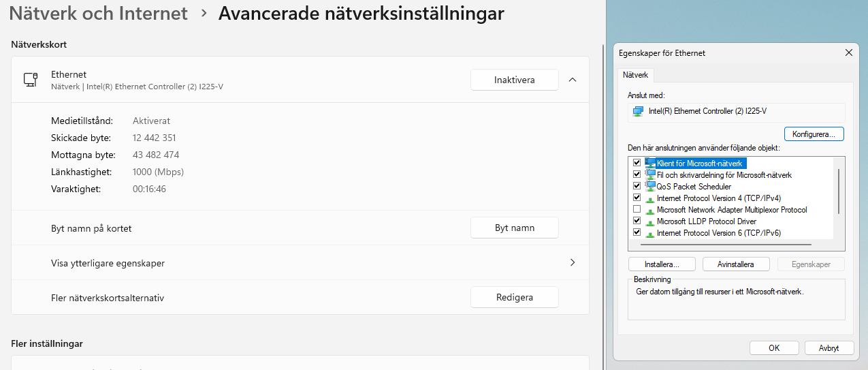
Task: Click the Installera... button
Action: (x=662, y=264)
